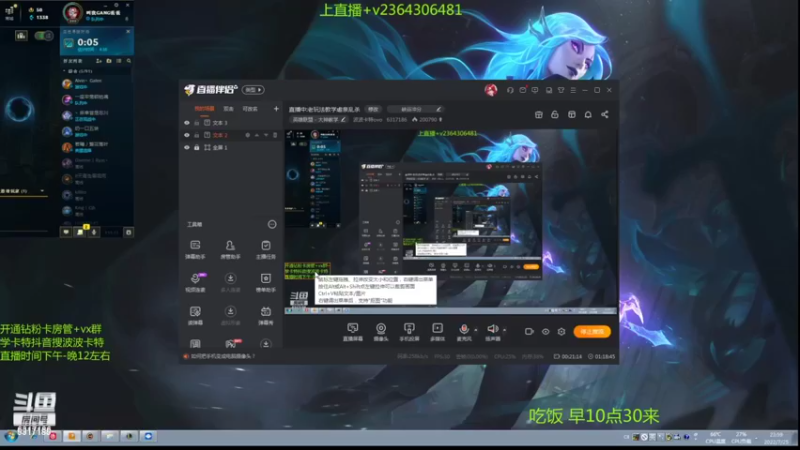Click the share icon at top right of preview
This screenshot has height=450, width=800.
pos(605,114)
